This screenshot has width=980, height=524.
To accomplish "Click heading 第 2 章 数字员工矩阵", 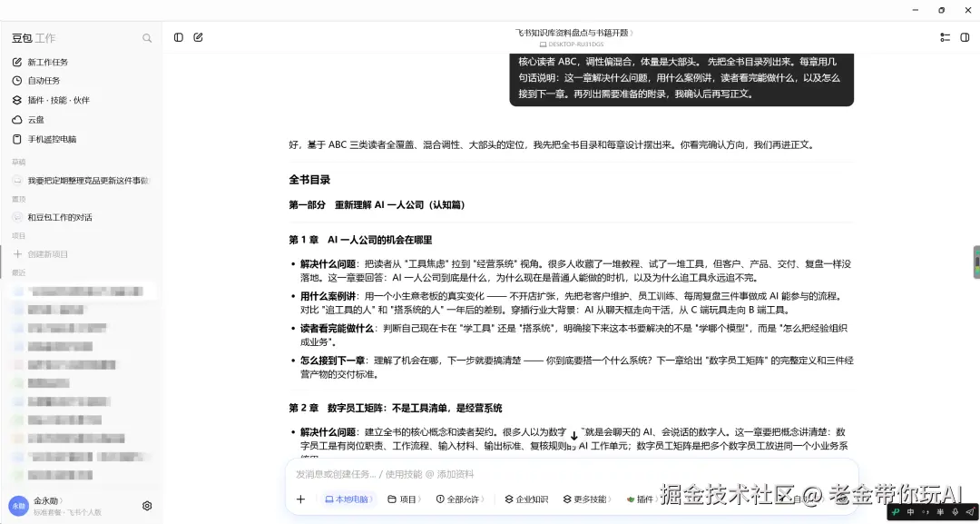I will pyautogui.click(x=396, y=409).
